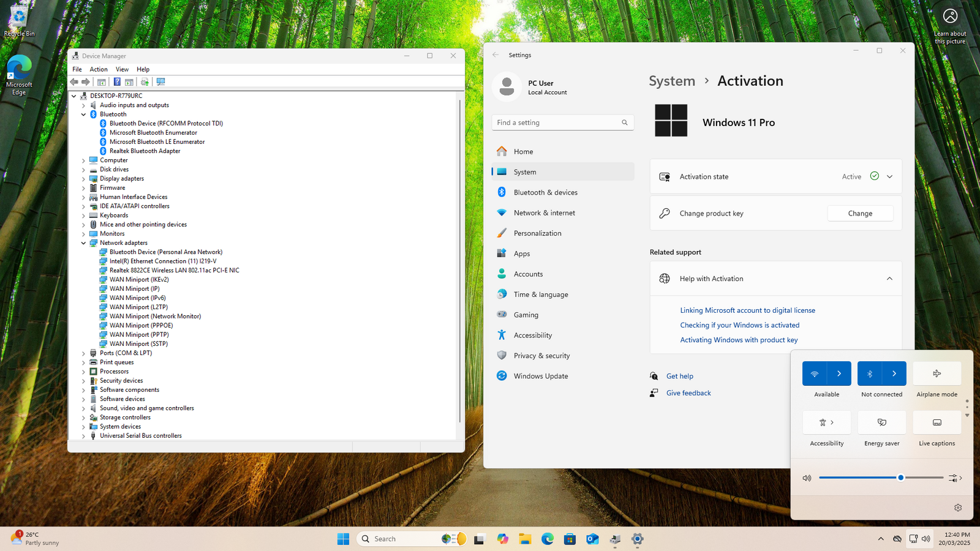Viewport: 980px width, 551px height.
Task: Select the DESKTOP-R779URC root node
Action: [x=116, y=96]
